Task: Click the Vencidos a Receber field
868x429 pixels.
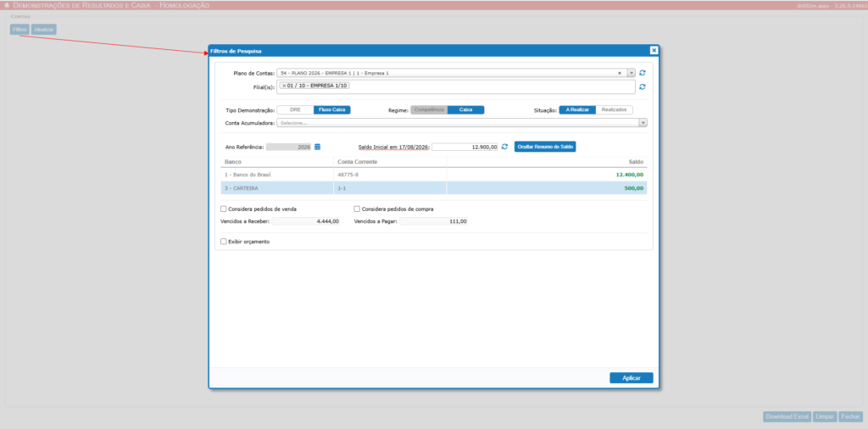Action: tap(305, 221)
